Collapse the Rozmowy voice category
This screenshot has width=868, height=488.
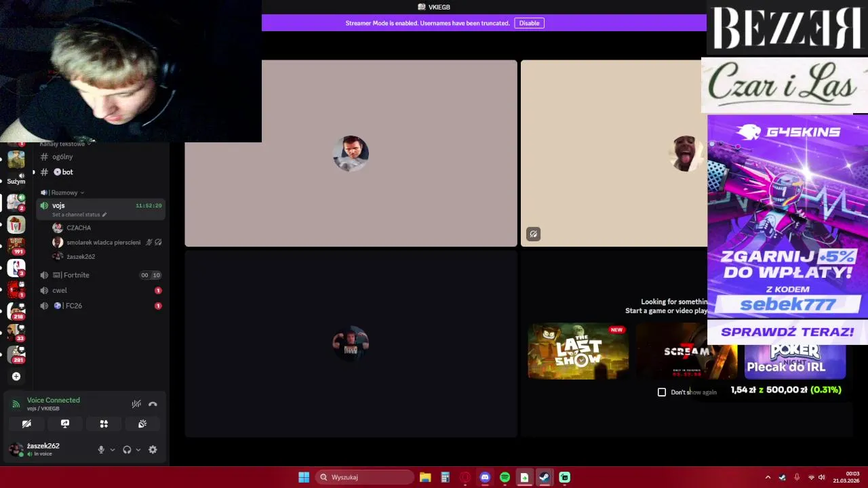tap(64, 192)
